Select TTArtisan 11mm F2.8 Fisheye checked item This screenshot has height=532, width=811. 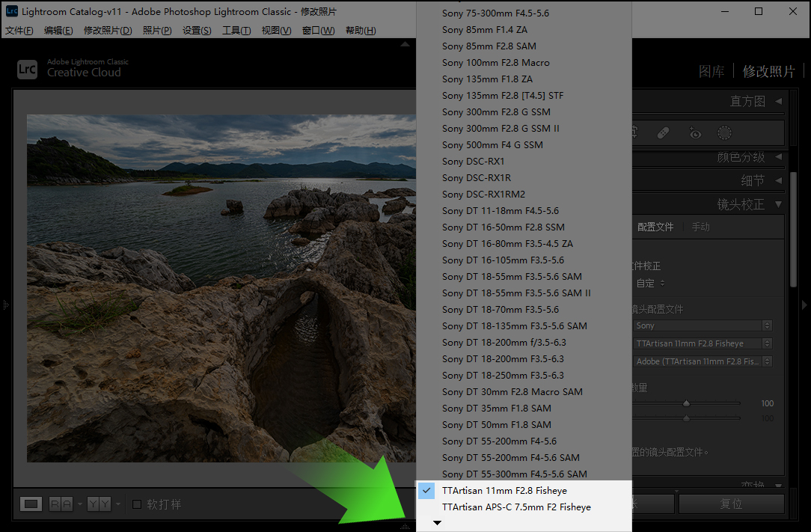504,491
